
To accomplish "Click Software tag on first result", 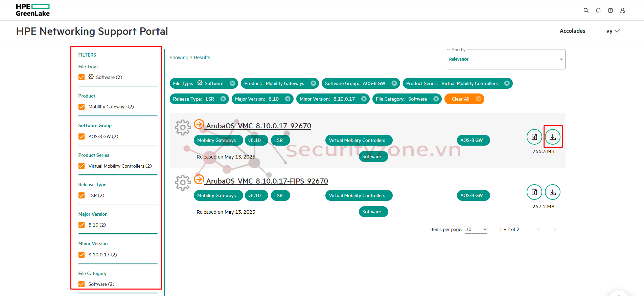I will click(x=373, y=156).
